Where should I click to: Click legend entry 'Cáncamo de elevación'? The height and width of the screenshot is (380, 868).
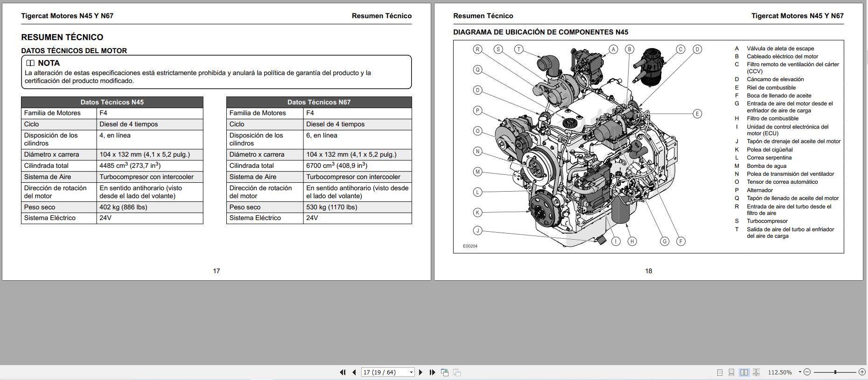(x=775, y=79)
